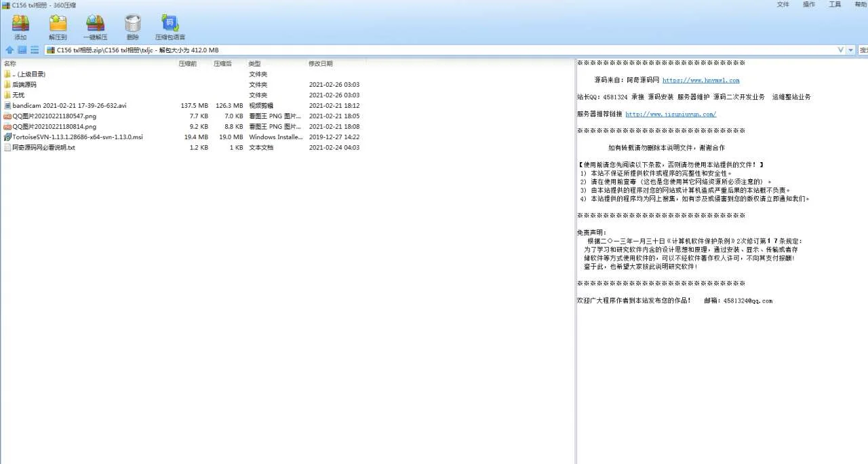Screen dimensions: 868x464
Task: Switch to icon view mode button
Action: point(22,50)
